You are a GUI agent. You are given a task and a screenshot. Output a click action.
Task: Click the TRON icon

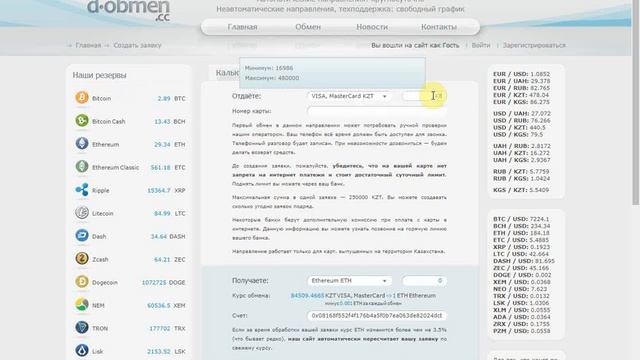click(x=82, y=327)
